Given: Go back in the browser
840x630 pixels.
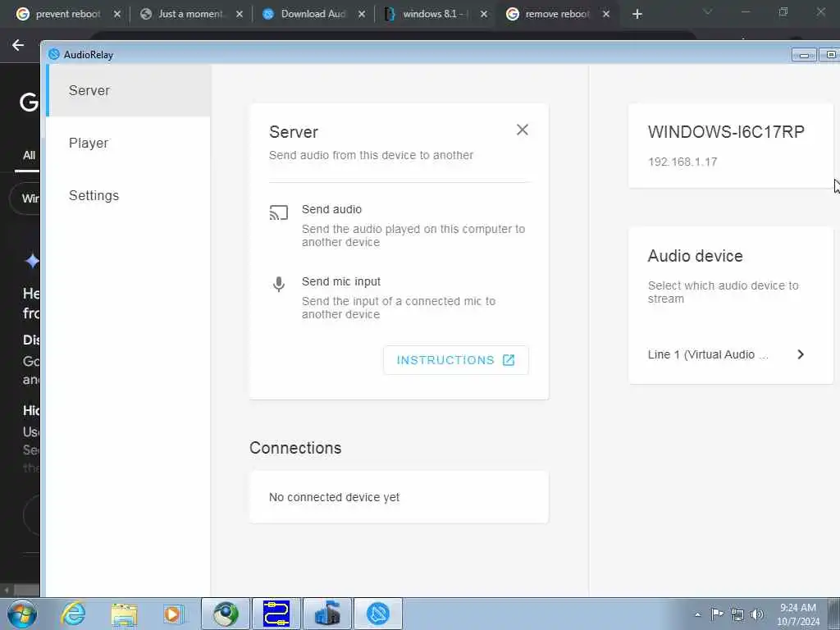Looking at the screenshot, I should 18,45.
